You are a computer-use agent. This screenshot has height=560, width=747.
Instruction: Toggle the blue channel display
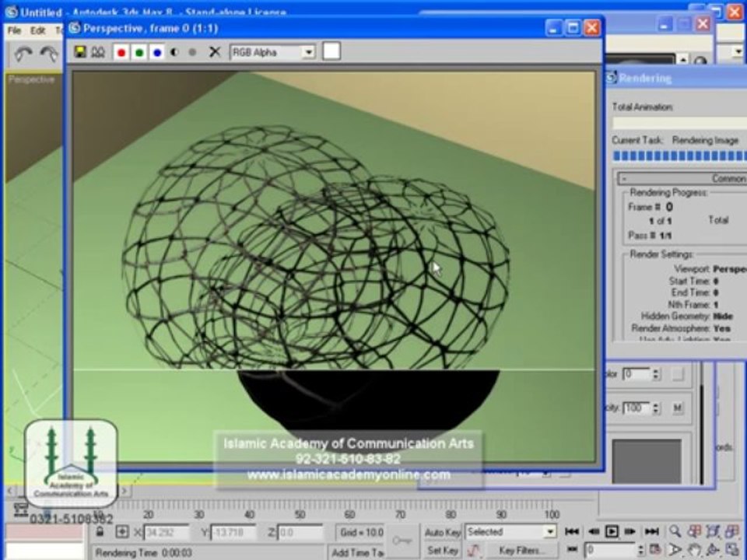(156, 52)
